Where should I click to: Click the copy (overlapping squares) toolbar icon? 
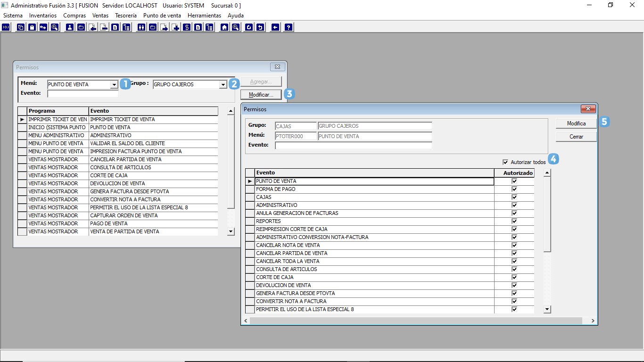point(21,27)
